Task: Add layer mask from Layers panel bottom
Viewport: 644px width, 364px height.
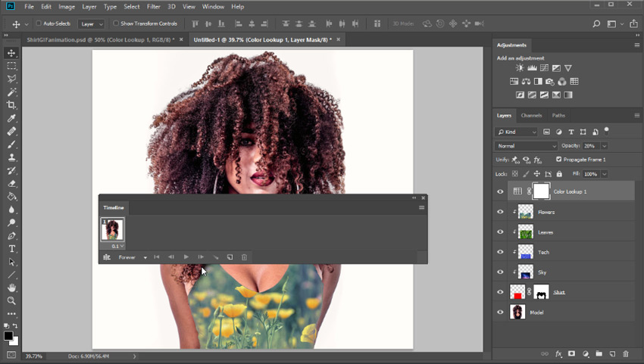Action: (571, 353)
